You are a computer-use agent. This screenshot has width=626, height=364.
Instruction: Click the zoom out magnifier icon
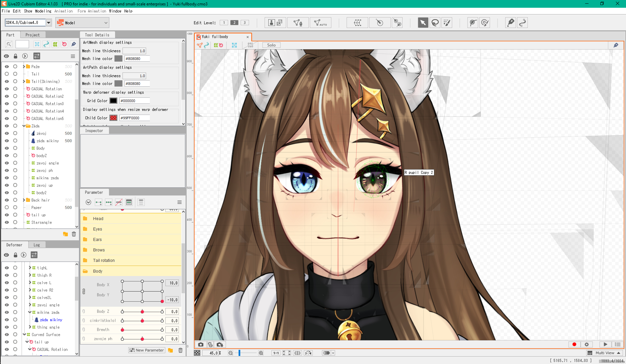pyautogui.click(x=230, y=353)
